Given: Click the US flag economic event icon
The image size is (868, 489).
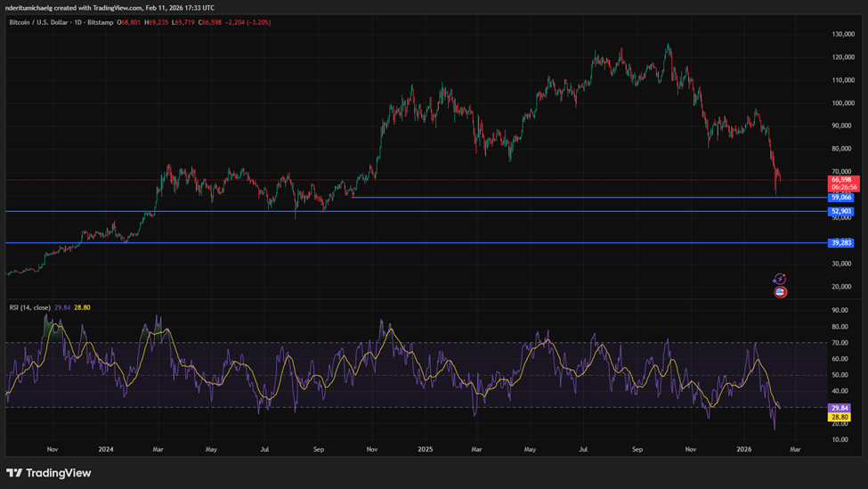Looking at the screenshot, I should (780, 292).
